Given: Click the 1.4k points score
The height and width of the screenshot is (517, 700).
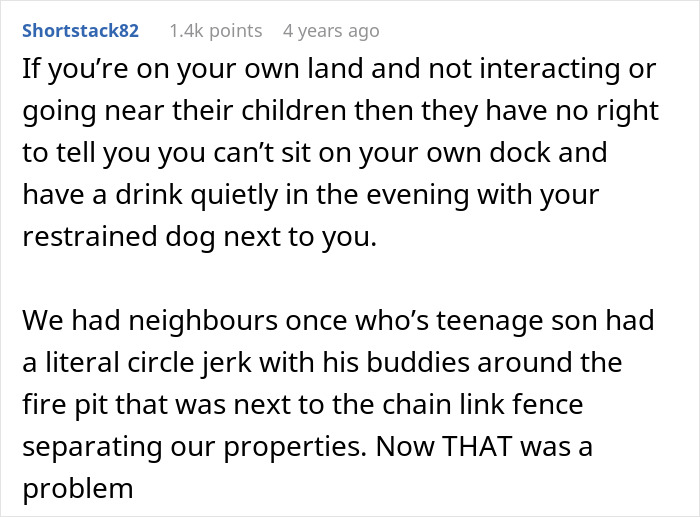Looking at the screenshot, I should 215,31.
